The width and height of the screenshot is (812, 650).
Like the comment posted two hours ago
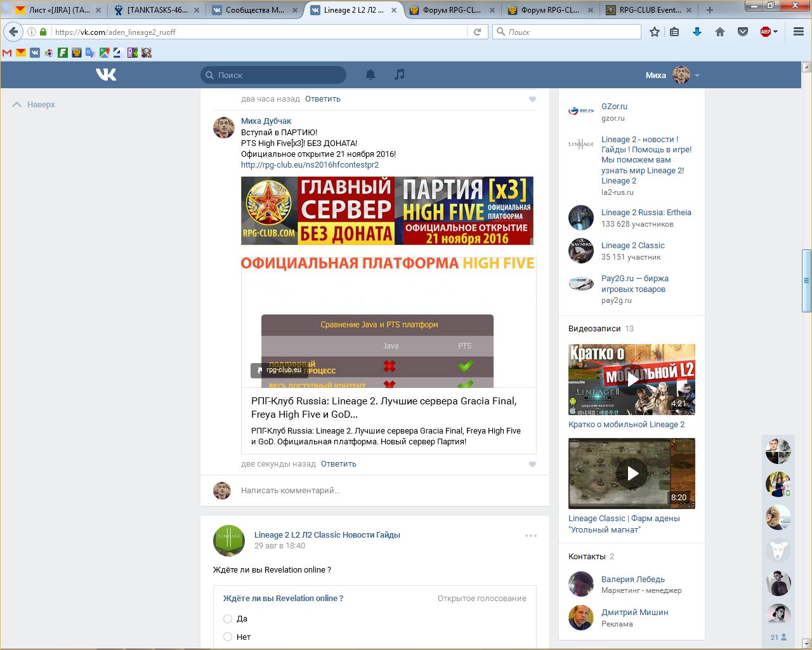click(x=532, y=99)
